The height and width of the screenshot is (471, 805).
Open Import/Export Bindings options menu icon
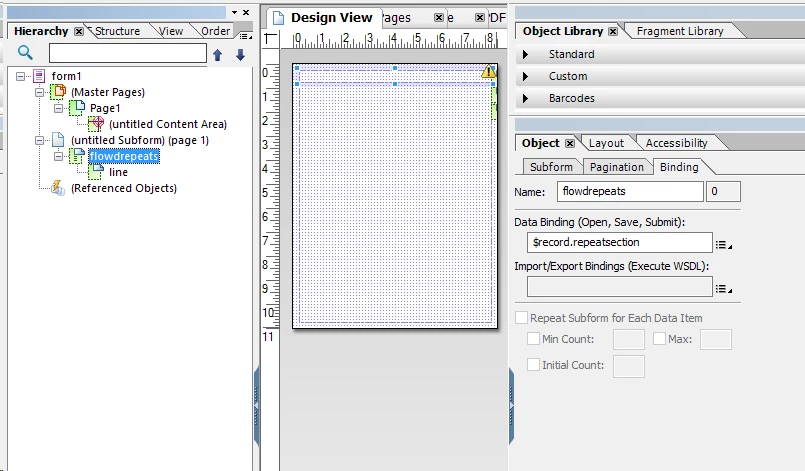coord(723,289)
